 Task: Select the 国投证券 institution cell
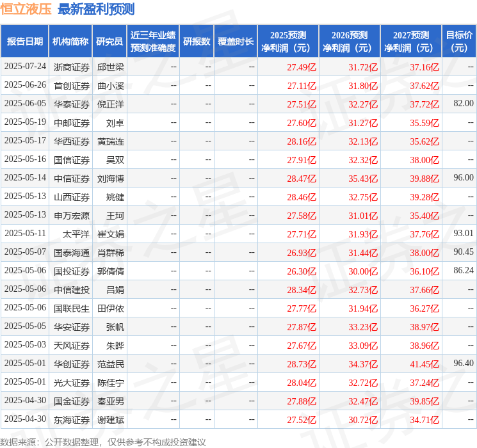pyautogui.click(x=72, y=271)
